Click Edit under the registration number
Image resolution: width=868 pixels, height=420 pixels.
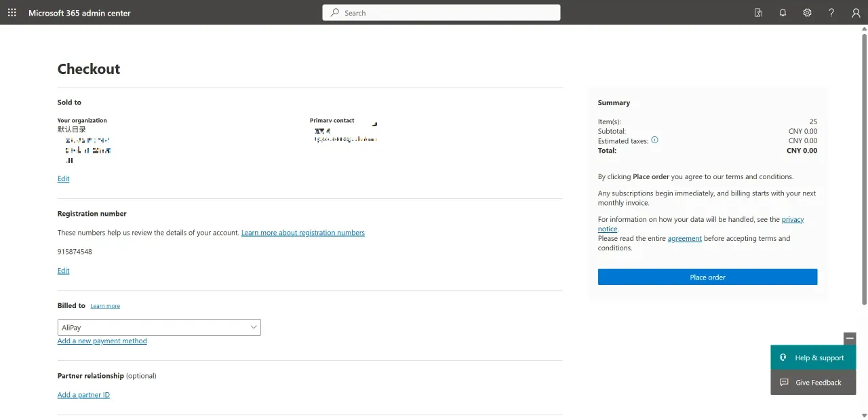[63, 271]
